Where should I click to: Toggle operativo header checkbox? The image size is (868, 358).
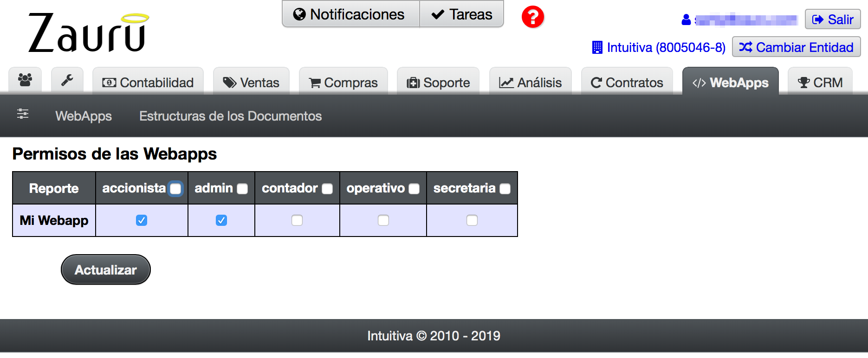pos(414,189)
